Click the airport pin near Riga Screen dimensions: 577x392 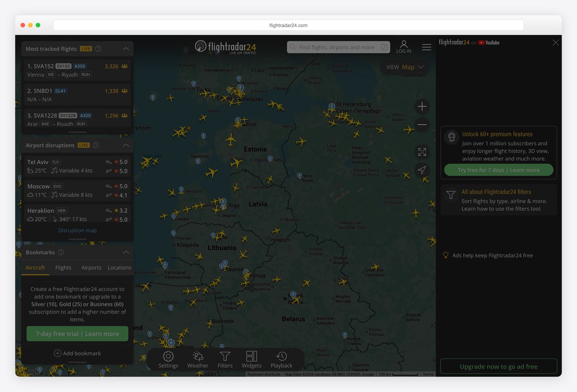pyautogui.click(x=223, y=202)
